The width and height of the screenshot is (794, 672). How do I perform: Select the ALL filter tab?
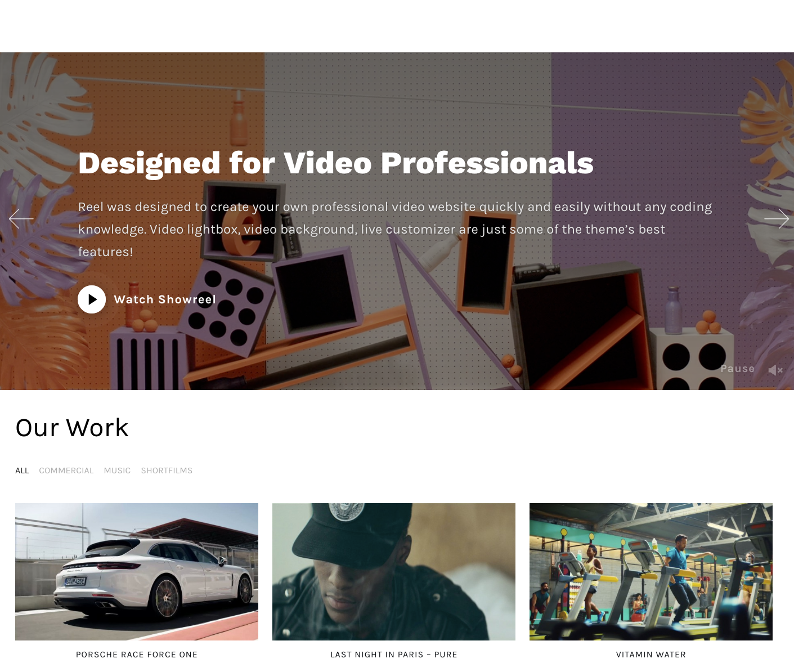[x=22, y=471]
